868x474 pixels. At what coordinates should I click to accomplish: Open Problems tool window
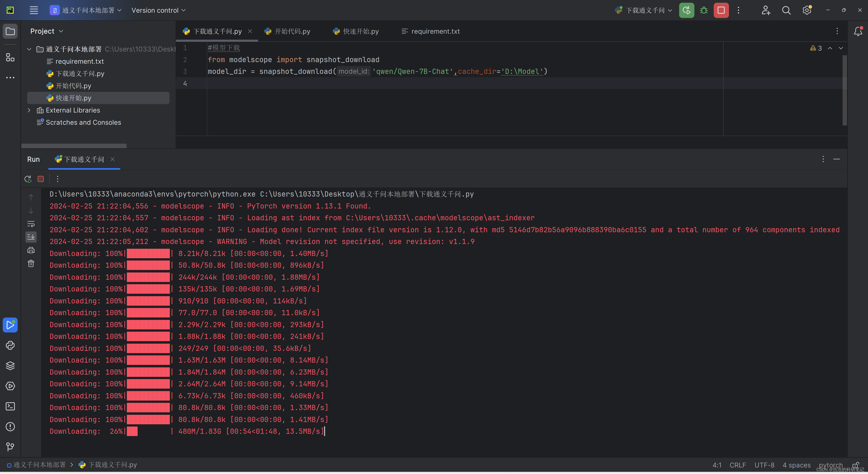pyautogui.click(x=10, y=427)
